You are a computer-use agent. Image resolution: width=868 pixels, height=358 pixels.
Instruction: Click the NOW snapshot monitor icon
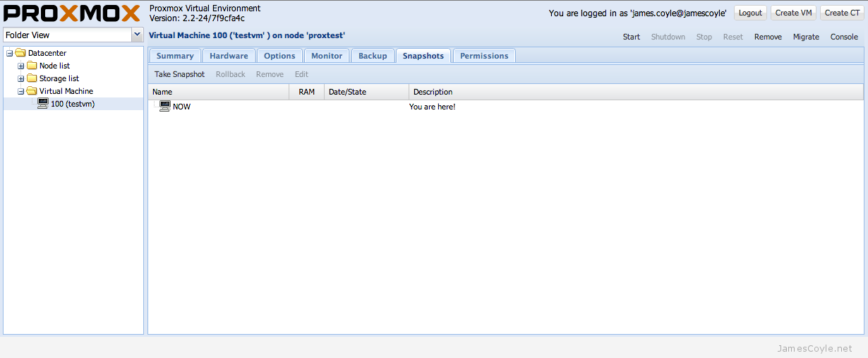click(x=165, y=106)
